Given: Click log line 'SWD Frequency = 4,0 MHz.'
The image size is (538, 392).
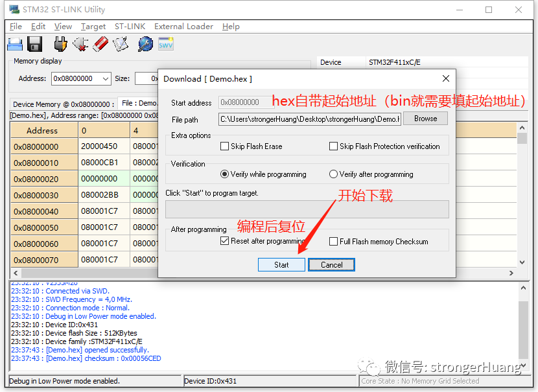Looking at the screenshot, I should coord(71,299).
